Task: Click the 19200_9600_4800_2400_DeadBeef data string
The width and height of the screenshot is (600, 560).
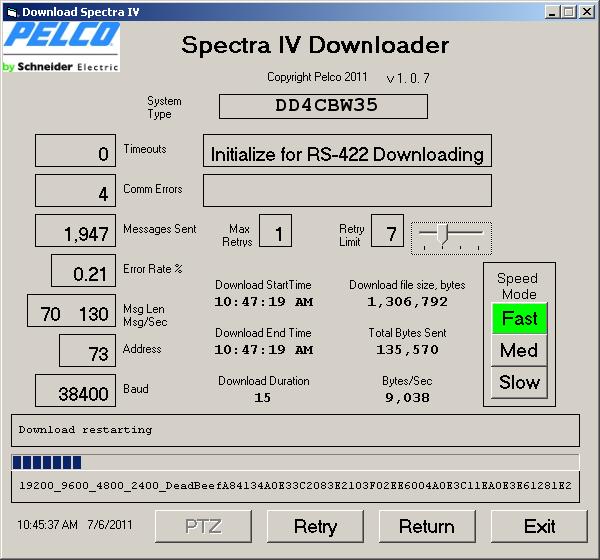Action: click(295, 486)
